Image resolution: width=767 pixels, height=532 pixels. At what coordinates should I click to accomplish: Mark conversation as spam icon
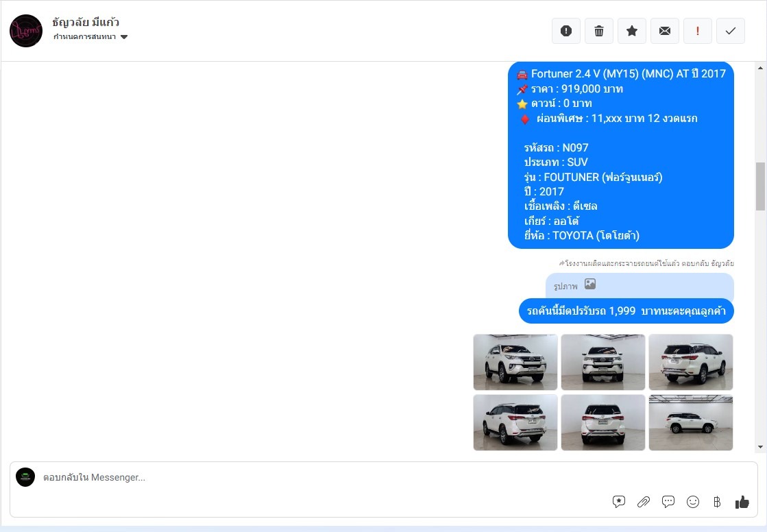(x=566, y=31)
